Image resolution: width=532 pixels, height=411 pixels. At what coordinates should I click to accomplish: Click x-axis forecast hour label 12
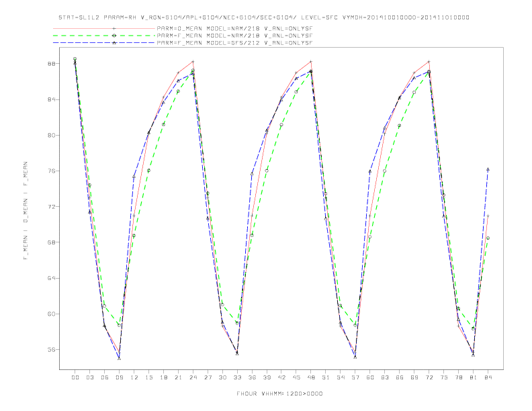coord(134,377)
